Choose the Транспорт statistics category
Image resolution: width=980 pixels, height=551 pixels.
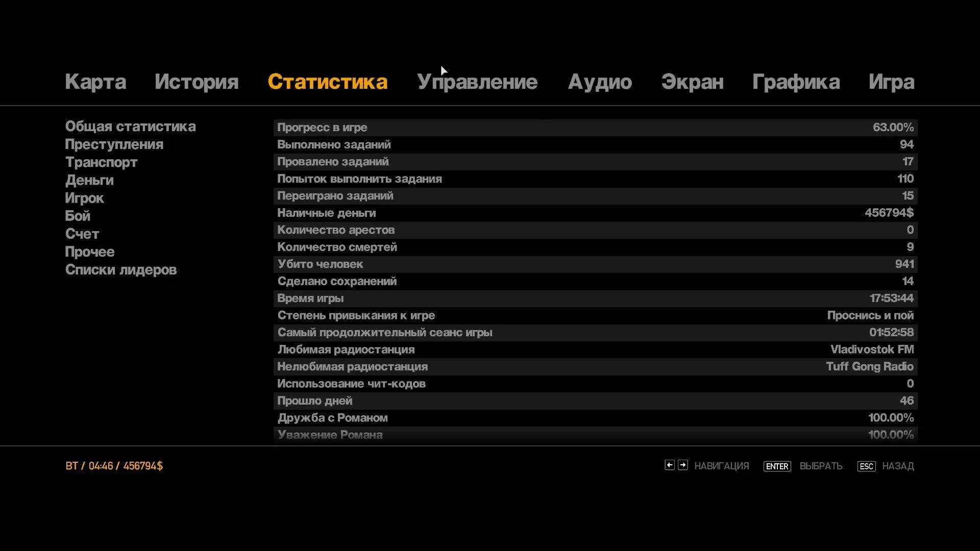101,162
